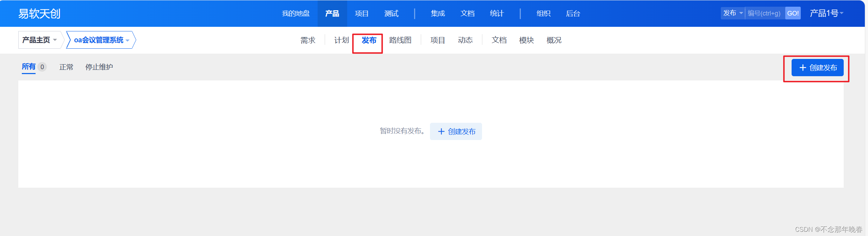This screenshot has width=868, height=236.
Task: Expand the oa会议管理系统 product selector
Action: [101, 40]
